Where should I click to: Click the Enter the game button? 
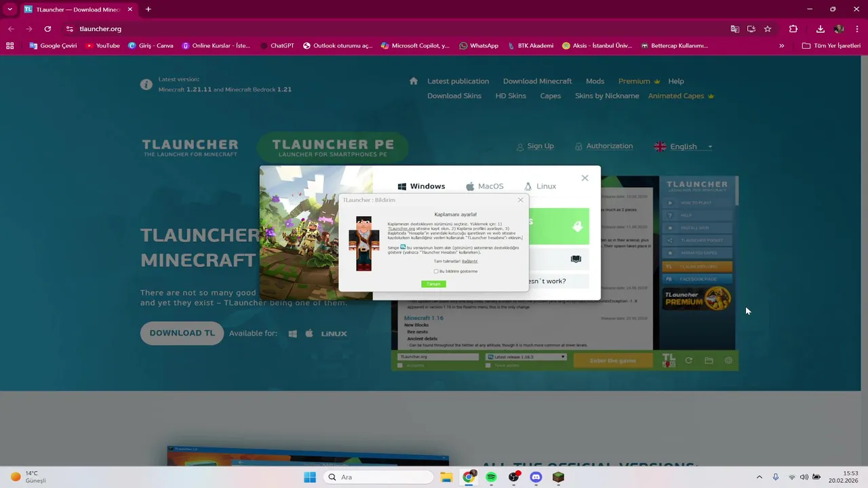pyautogui.click(x=613, y=361)
